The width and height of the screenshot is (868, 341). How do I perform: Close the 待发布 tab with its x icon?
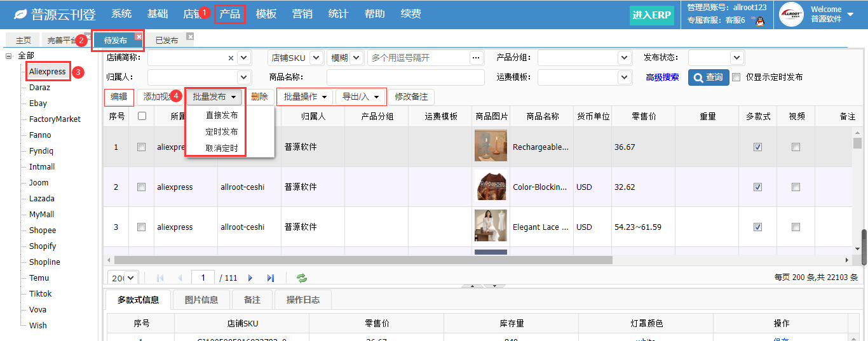pyautogui.click(x=139, y=37)
